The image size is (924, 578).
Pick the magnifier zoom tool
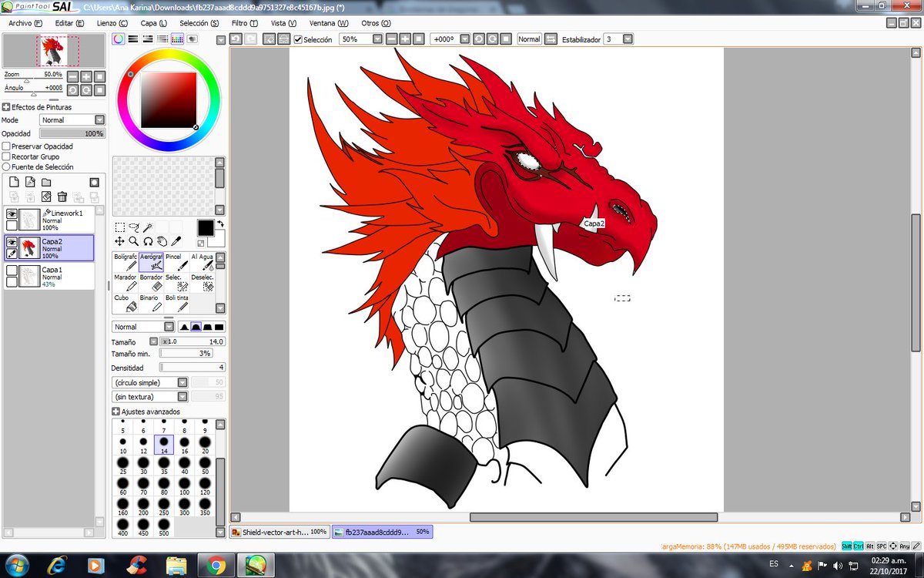134,241
